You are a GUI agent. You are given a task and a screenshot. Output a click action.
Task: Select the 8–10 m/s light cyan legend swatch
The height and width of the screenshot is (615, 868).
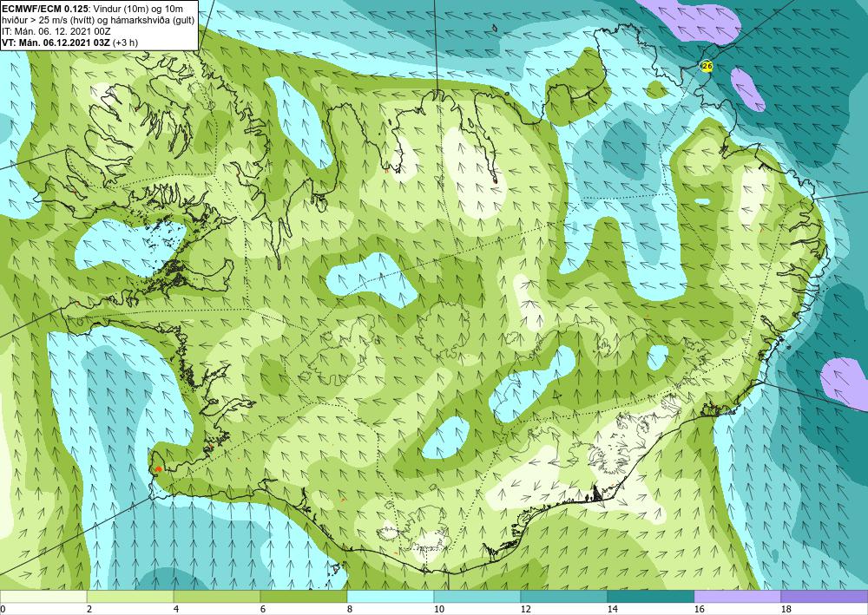(391, 597)
